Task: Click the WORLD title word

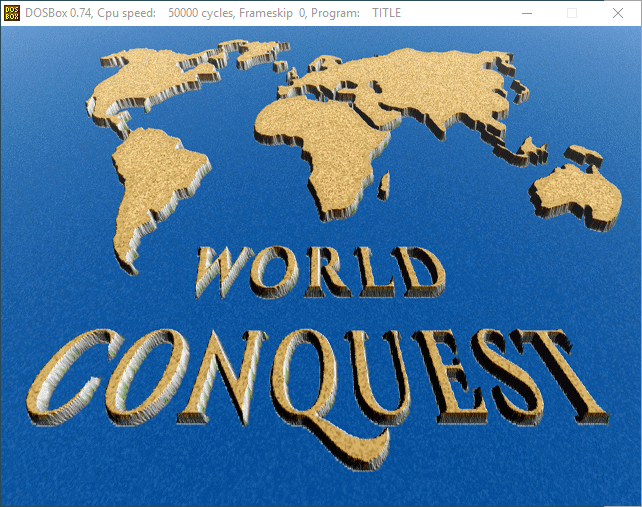Action: tap(320, 268)
